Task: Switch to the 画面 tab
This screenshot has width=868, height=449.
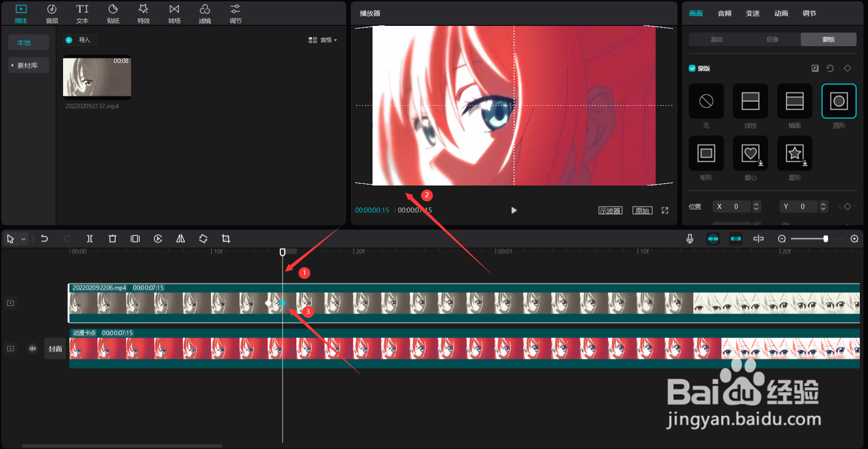Action: click(x=696, y=13)
